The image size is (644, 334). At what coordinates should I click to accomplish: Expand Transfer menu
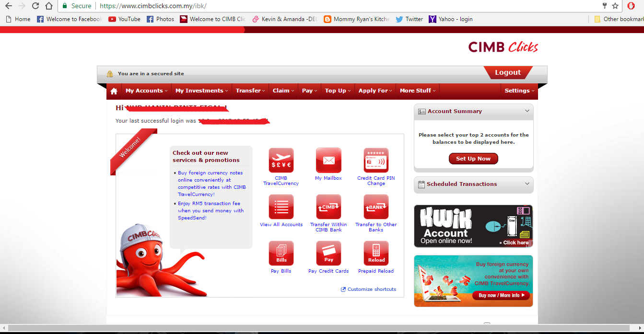(250, 91)
